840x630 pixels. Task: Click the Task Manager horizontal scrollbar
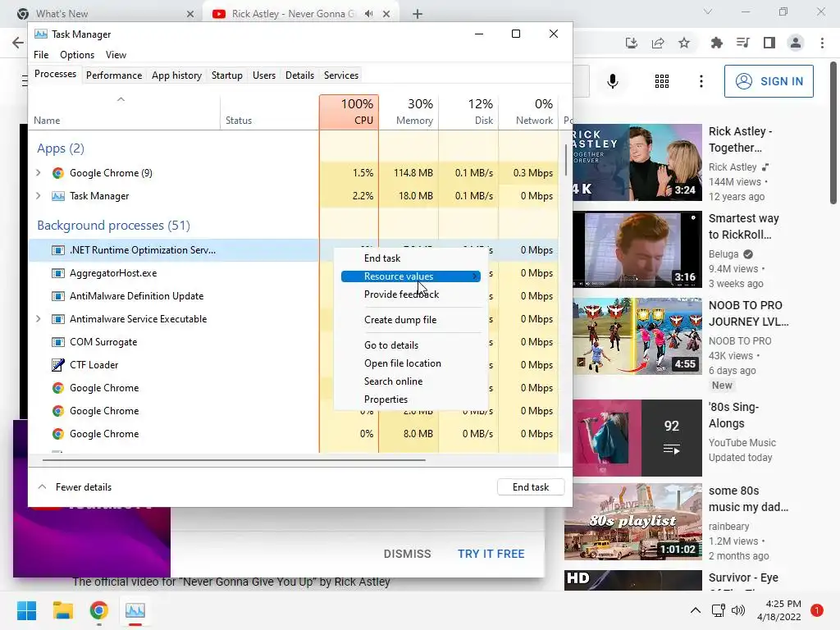click(x=234, y=459)
